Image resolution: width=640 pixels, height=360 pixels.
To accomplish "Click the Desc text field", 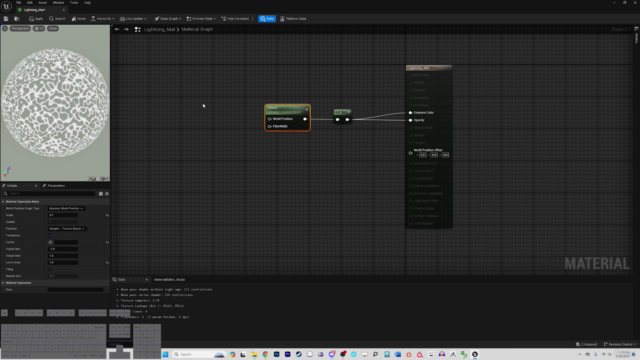I will coord(76,289).
